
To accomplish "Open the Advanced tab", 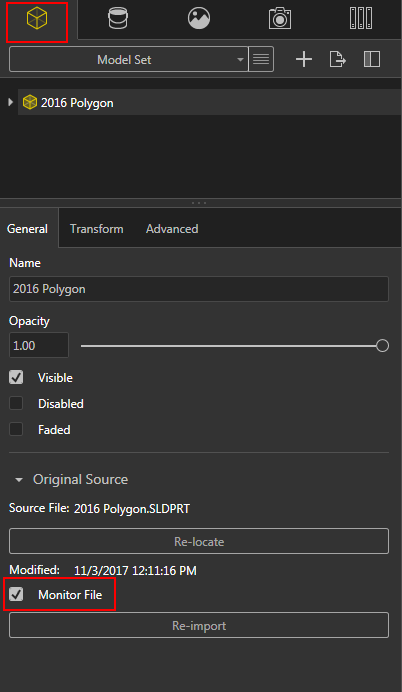I will pos(172,229).
